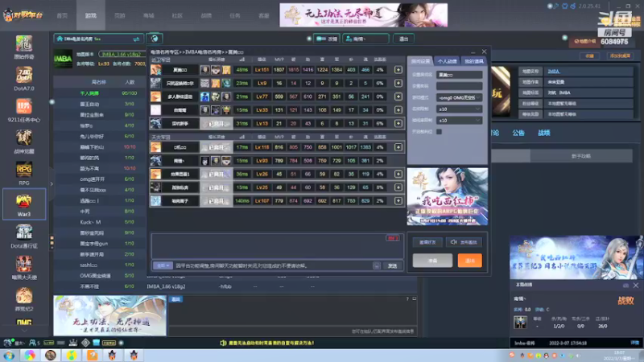644x362 pixels.
Task: Switch to the 公告 tab in the right panel
Action: (518, 133)
